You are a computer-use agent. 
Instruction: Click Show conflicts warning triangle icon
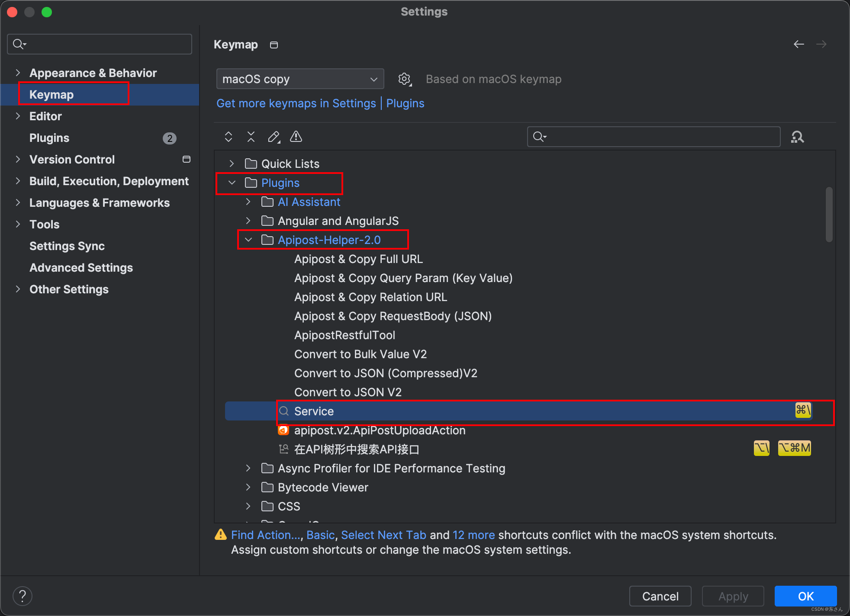[x=296, y=137]
